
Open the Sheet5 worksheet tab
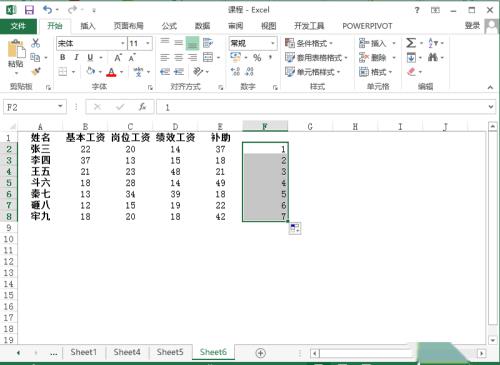point(170,352)
